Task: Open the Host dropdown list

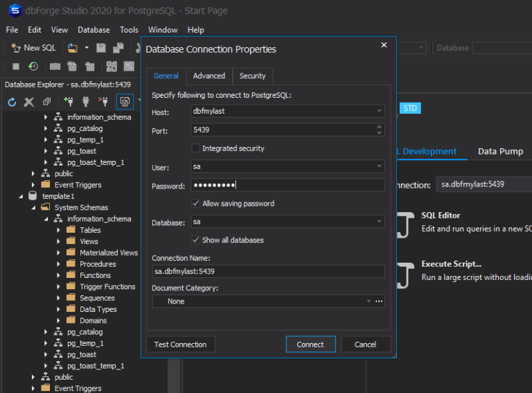Action: click(x=379, y=111)
